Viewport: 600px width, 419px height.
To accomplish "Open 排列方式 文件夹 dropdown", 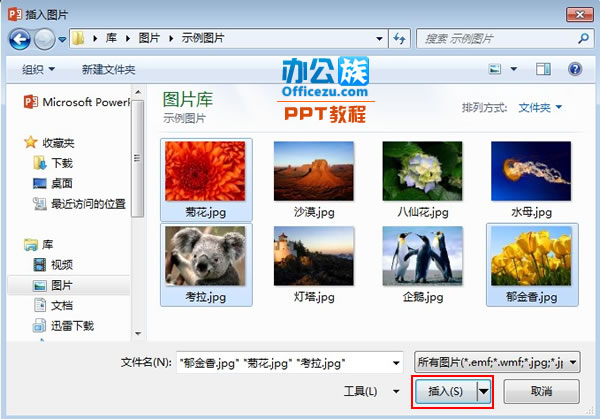I will pyautogui.click(x=540, y=107).
